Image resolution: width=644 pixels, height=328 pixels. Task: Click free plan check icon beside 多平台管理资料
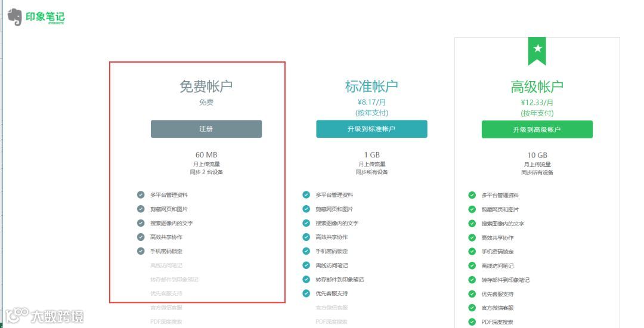(x=141, y=194)
